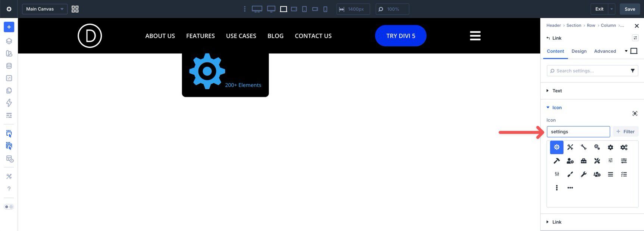Open the search settings filter funnel
The image size is (644, 231).
click(632, 71)
